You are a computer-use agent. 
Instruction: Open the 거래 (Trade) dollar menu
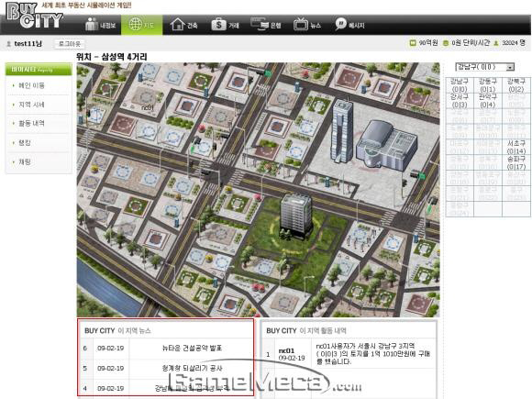(x=226, y=25)
